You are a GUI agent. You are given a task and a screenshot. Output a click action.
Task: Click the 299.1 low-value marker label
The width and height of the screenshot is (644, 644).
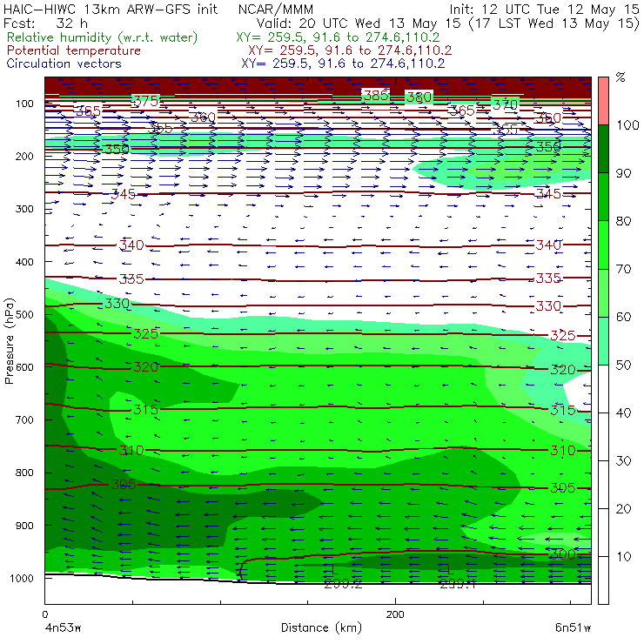tap(458, 584)
